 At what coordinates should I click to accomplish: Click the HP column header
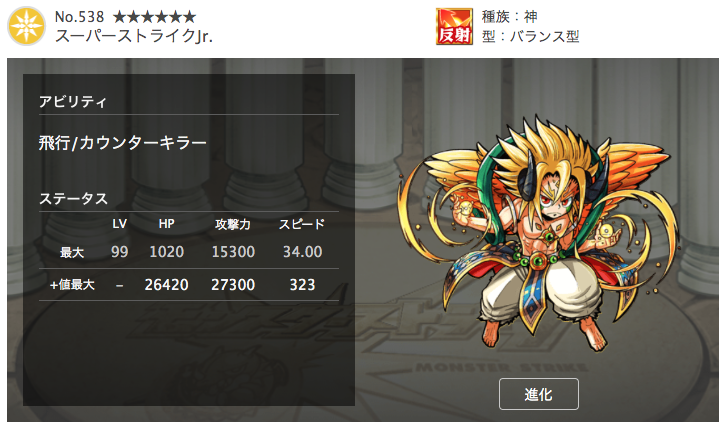click(166, 224)
